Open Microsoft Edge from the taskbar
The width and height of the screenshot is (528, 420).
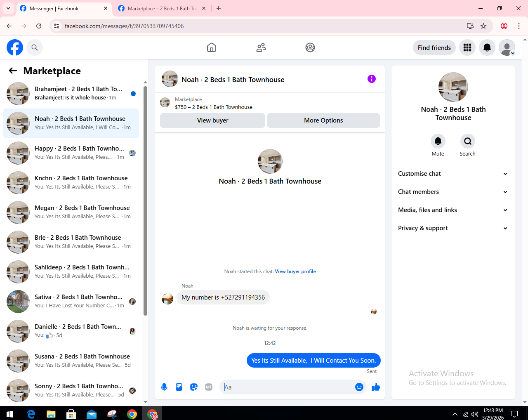tap(31, 414)
